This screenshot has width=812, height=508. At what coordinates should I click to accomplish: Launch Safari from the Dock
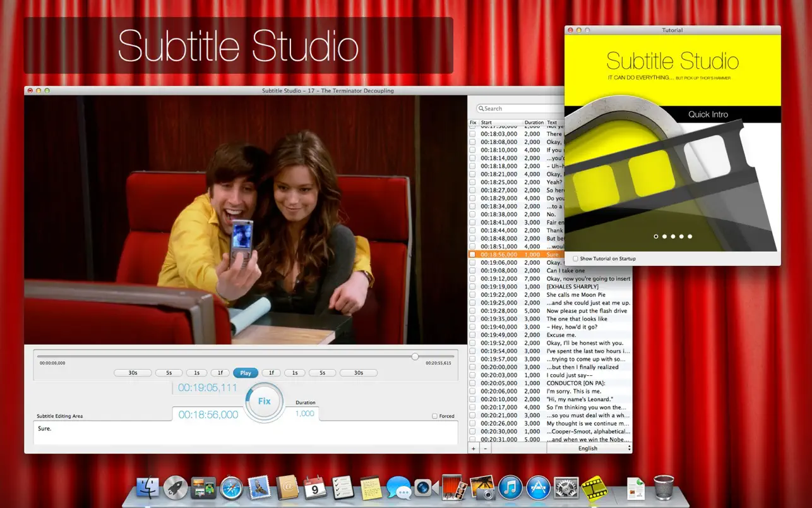click(x=231, y=488)
